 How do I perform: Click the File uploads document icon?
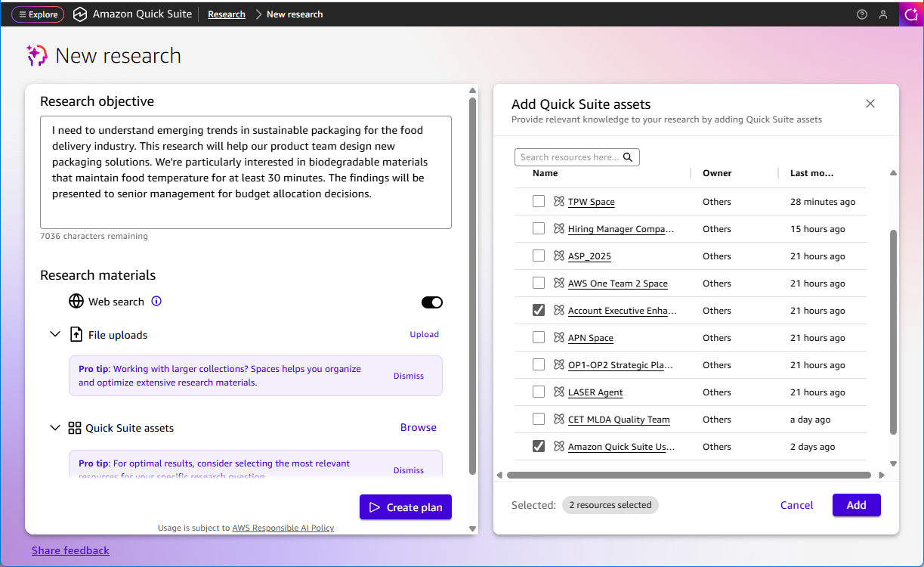(x=76, y=334)
